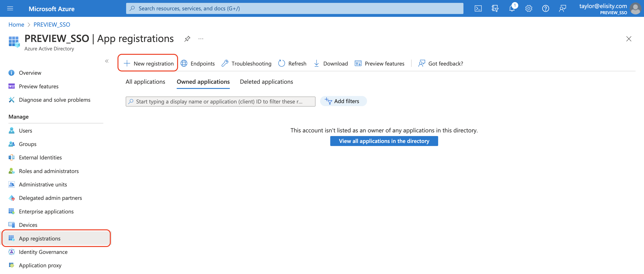
Task: Open the Cloud Shell icon
Action: [478, 9]
